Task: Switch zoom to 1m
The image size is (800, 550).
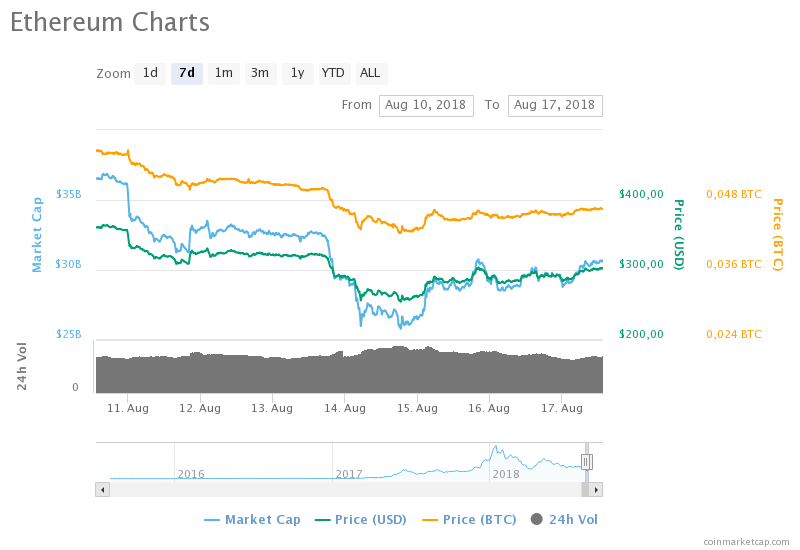Action: pyautogui.click(x=224, y=73)
